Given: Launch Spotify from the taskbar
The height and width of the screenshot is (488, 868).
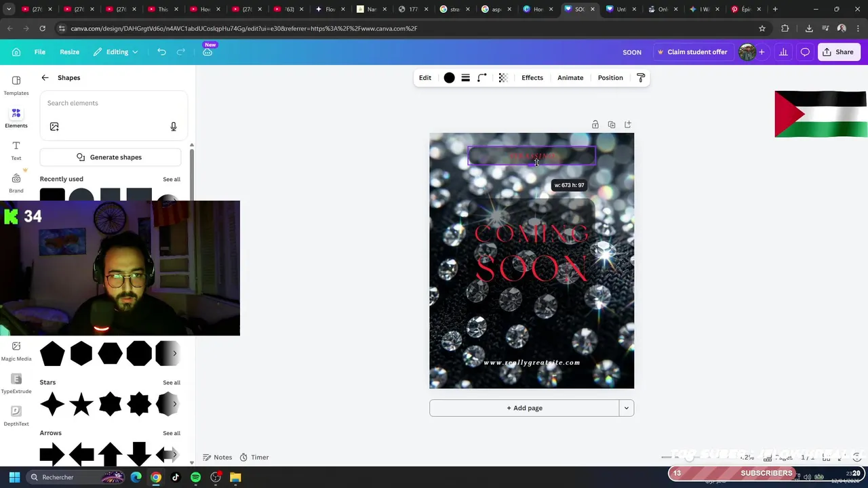Looking at the screenshot, I should [195, 477].
